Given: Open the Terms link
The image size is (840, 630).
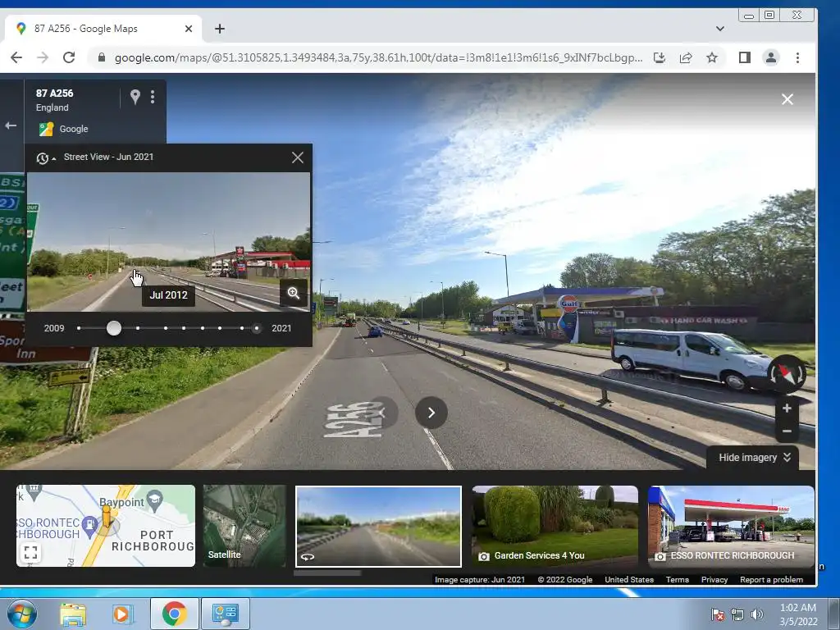Looking at the screenshot, I should pos(677,580).
